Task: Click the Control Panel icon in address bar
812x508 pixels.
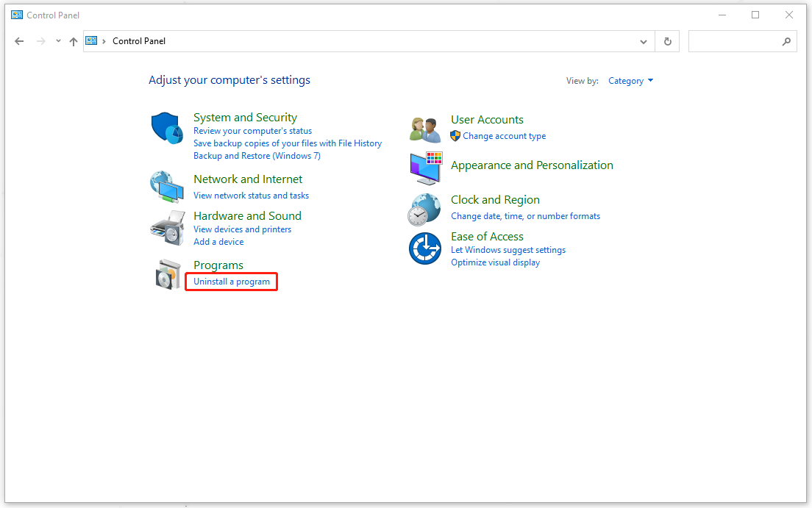Action: pos(91,41)
